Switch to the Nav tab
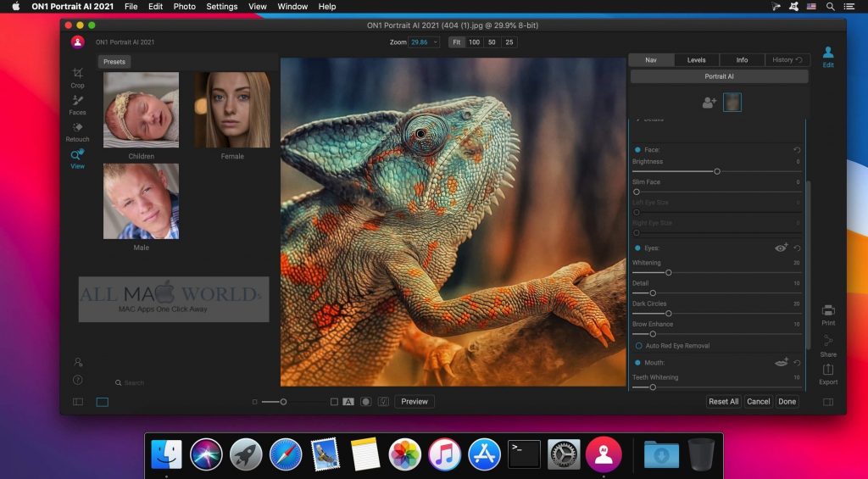Screen dimensions: 868x479 [651, 60]
